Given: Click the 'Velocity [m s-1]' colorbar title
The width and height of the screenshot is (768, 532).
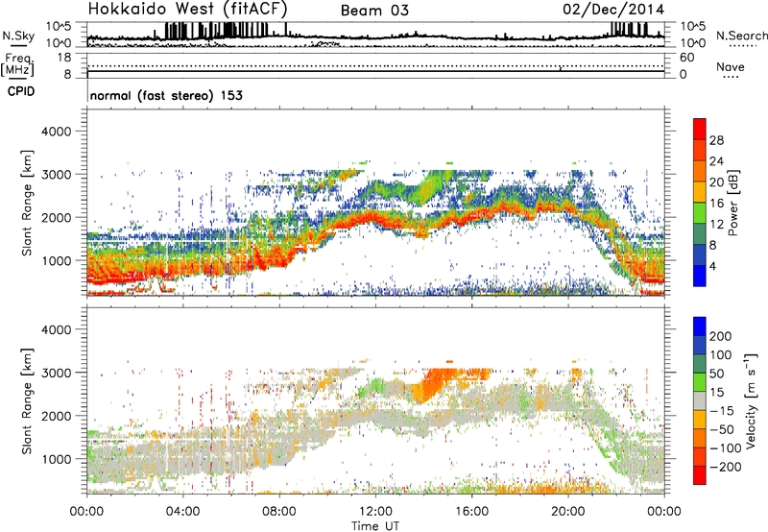Looking at the screenshot, I should [750, 400].
